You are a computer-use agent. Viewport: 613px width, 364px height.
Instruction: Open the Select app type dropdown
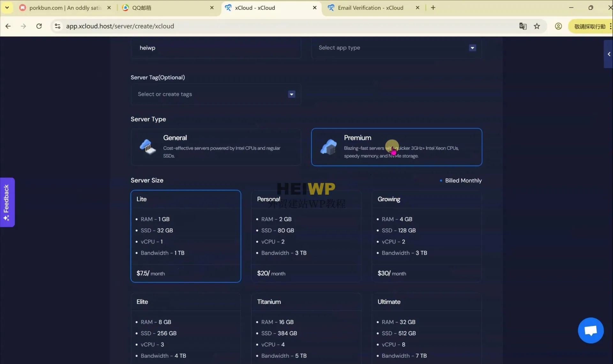tap(472, 48)
